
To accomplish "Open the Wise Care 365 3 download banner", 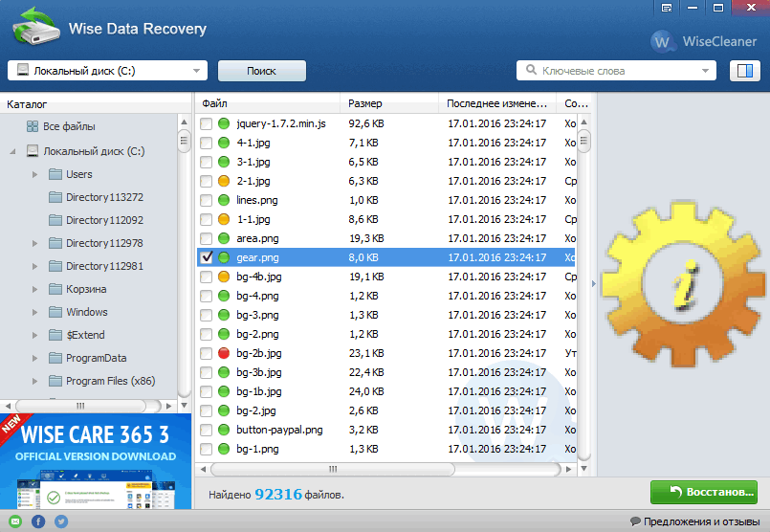I will pos(96,461).
